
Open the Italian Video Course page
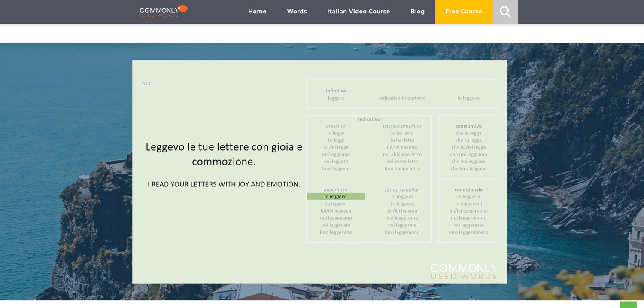(x=358, y=12)
